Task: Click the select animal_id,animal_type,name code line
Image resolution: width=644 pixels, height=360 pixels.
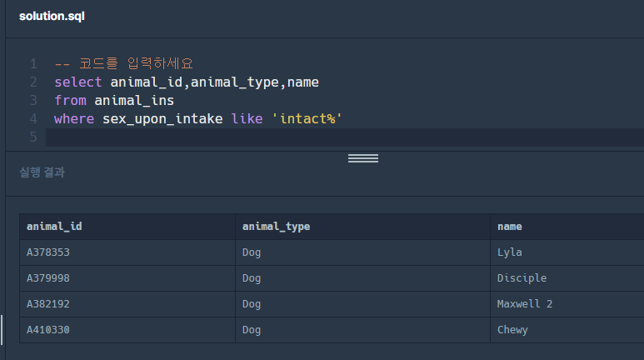Action: [x=186, y=82]
